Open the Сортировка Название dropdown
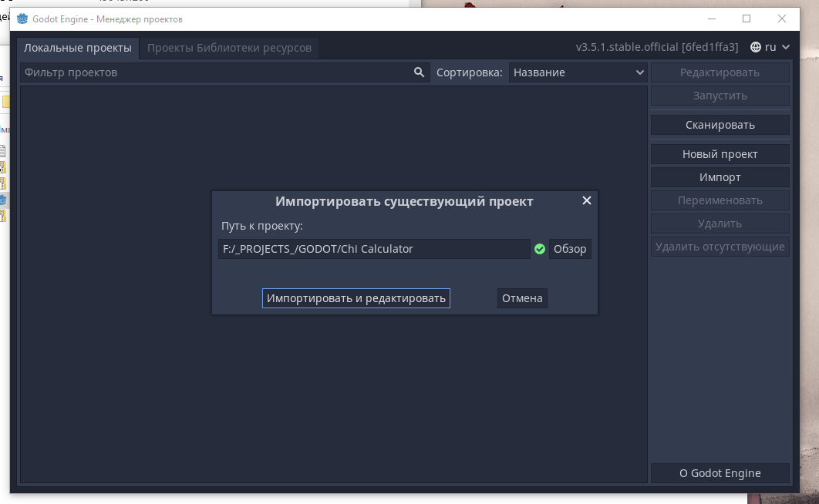This screenshot has width=819, height=504. click(578, 72)
